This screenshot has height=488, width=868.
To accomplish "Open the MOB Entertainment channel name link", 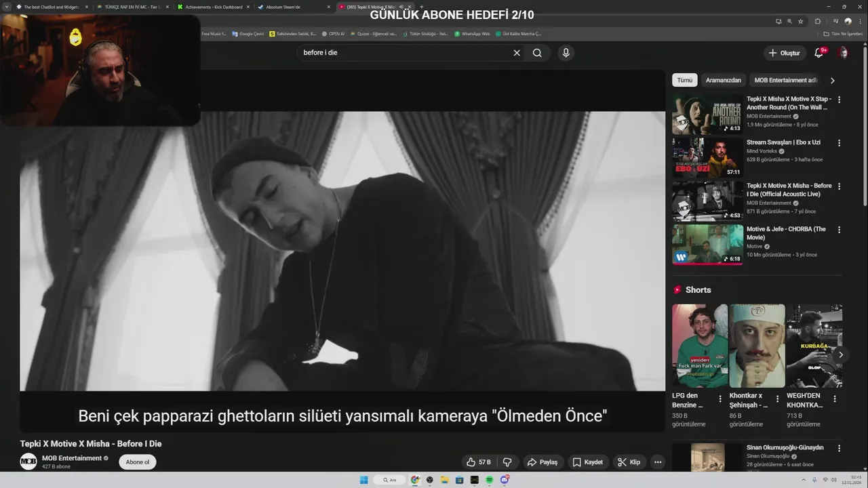I will point(72,458).
